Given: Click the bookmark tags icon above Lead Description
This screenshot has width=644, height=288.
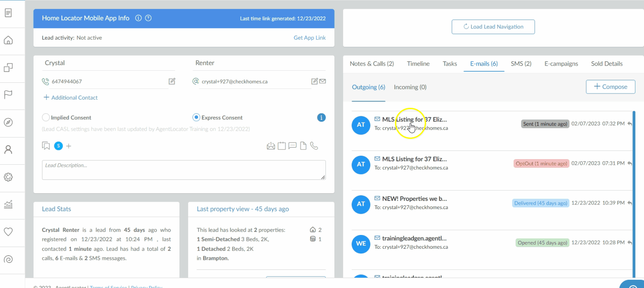Looking at the screenshot, I should 46,146.
